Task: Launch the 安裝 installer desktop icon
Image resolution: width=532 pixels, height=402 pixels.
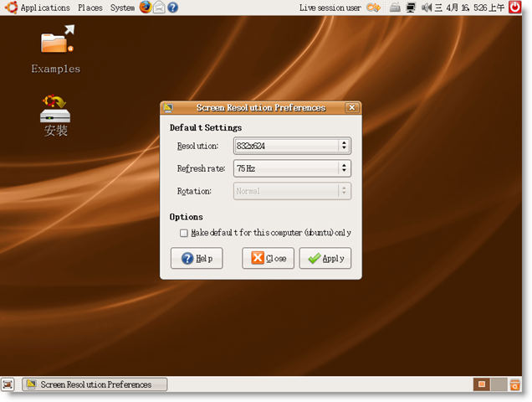Action: click(x=55, y=116)
